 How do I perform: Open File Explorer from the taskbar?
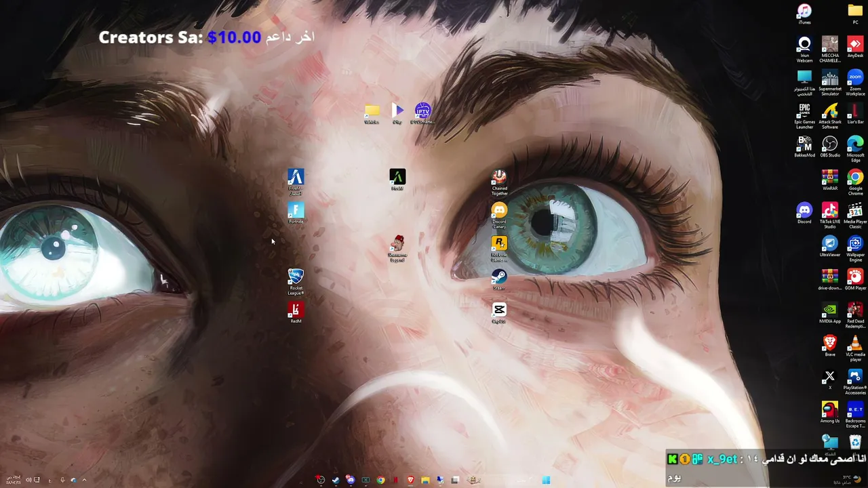[x=425, y=481]
